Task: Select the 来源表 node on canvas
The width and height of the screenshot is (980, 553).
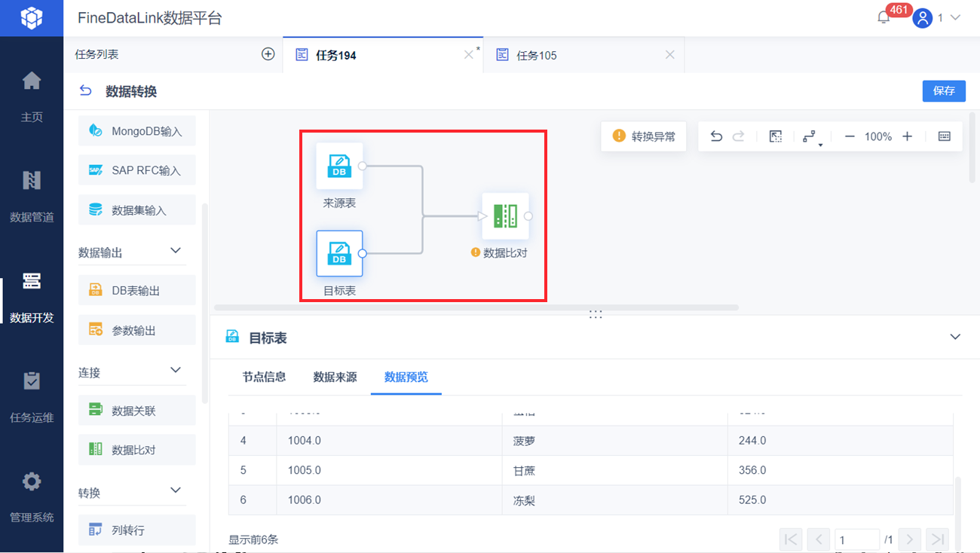Action: click(339, 166)
